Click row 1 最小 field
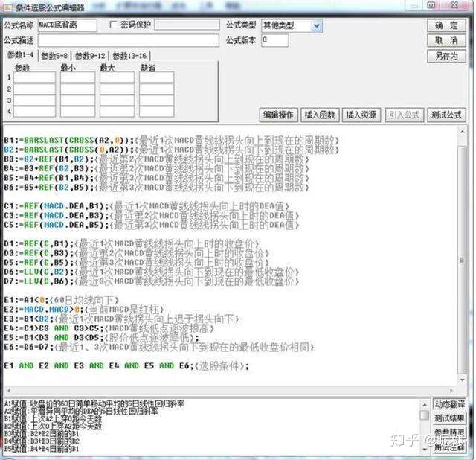The width and height of the screenshot is (476, 460). (x=77, y=77)
